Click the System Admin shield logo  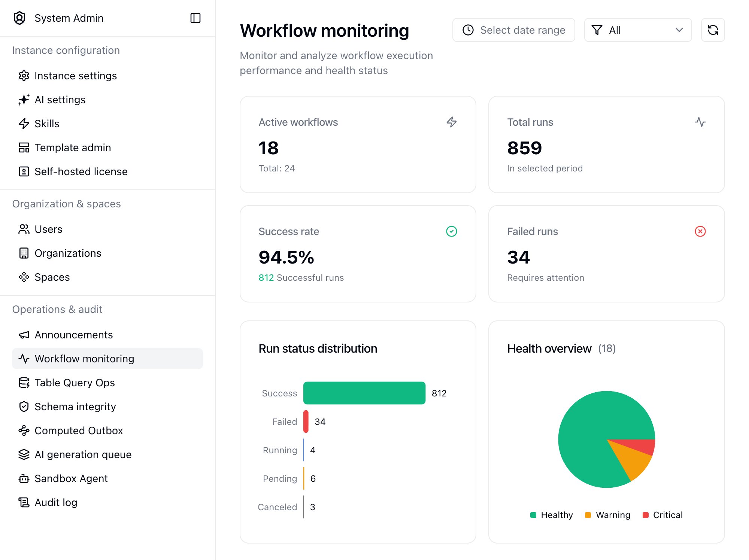coord(19,18)
